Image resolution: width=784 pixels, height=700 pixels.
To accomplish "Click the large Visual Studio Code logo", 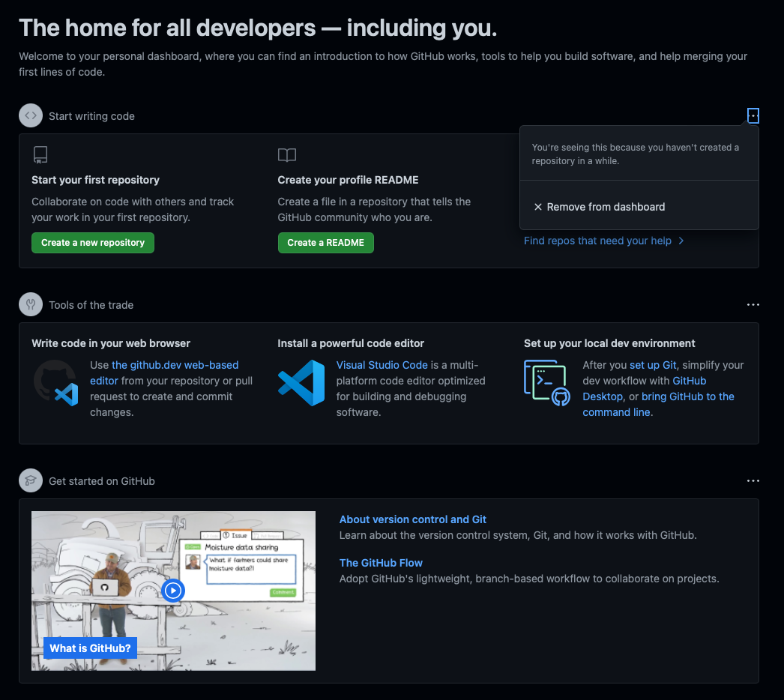I will [x=301, y=383].
